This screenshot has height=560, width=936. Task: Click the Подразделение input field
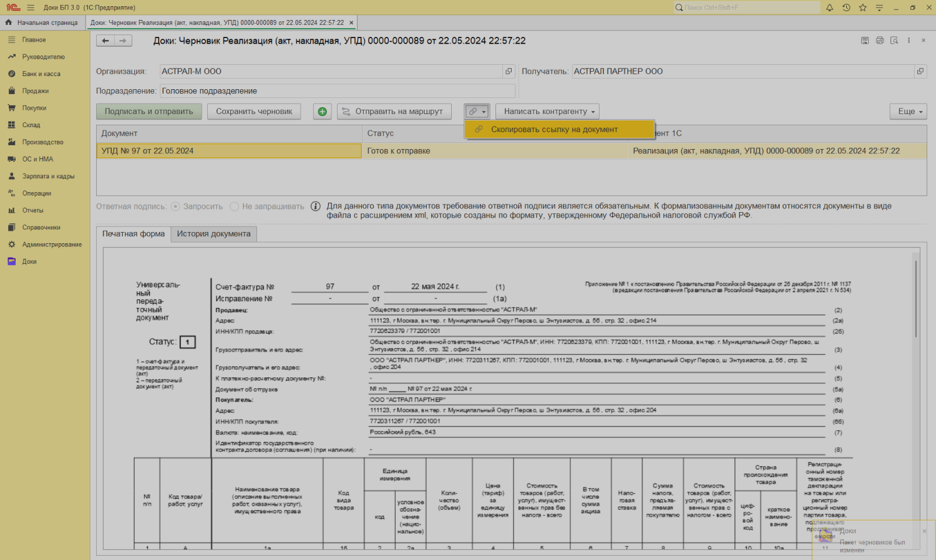pyautogui.click(x=337, y=91)
